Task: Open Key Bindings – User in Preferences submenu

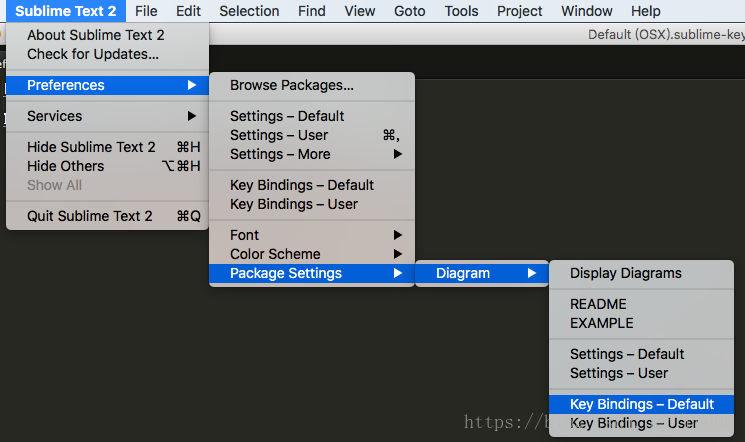Action: pos(312,204)
